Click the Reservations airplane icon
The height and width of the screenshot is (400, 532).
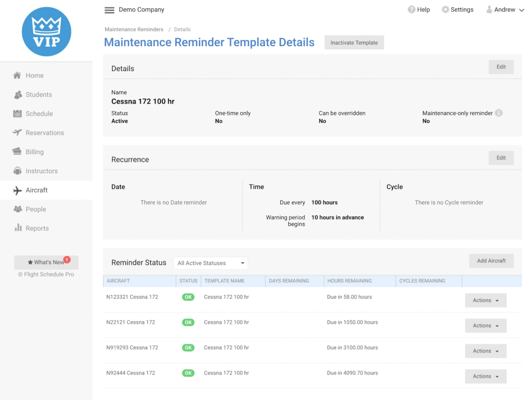click(x=17, y=132)
